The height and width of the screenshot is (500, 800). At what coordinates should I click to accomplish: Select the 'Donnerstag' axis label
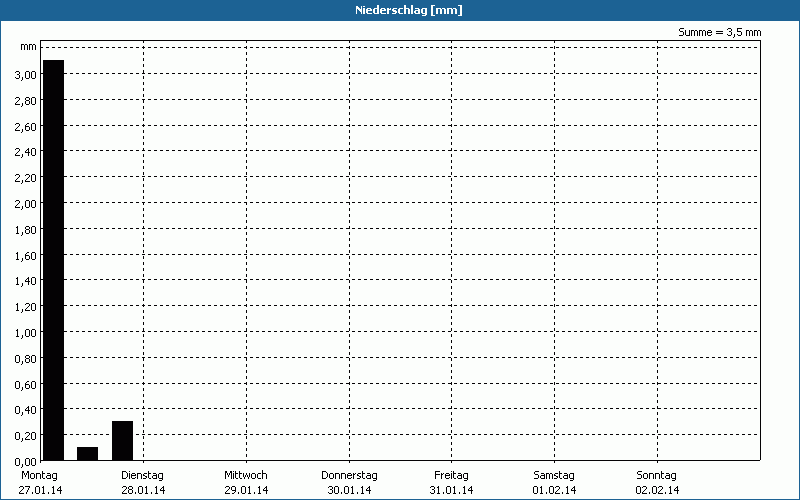click(349, 475)
